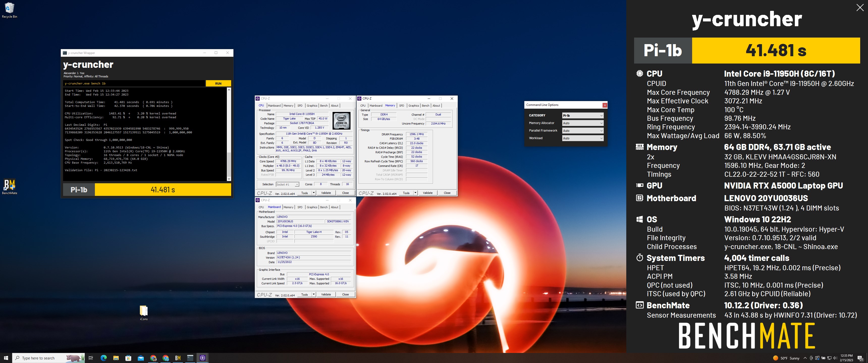Switch to Graphics tab in CPU-Z Memory window
868x363 pixels.
[414, 106]
